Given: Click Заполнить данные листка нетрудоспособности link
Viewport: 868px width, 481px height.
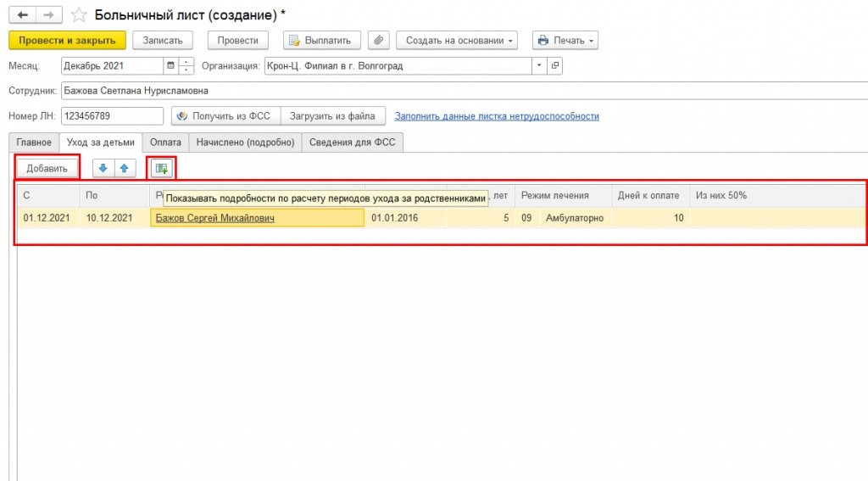Looking at the screenshot, I should (x=497, y=116).
